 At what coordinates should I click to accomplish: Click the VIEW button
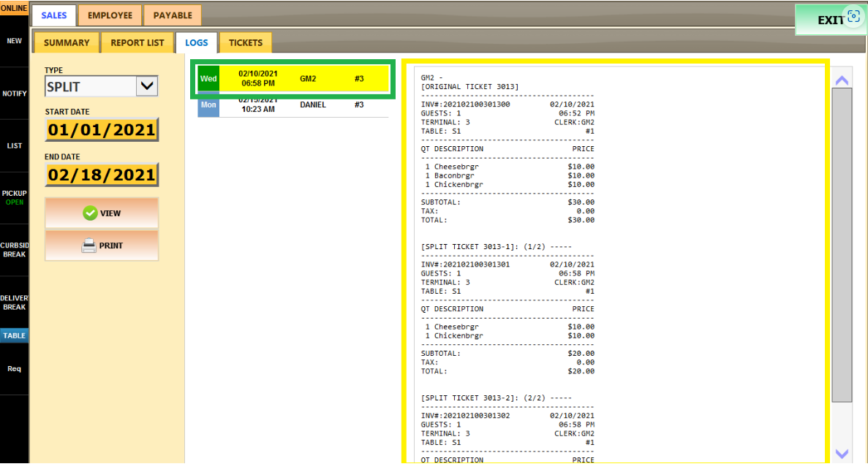point(102,213)
